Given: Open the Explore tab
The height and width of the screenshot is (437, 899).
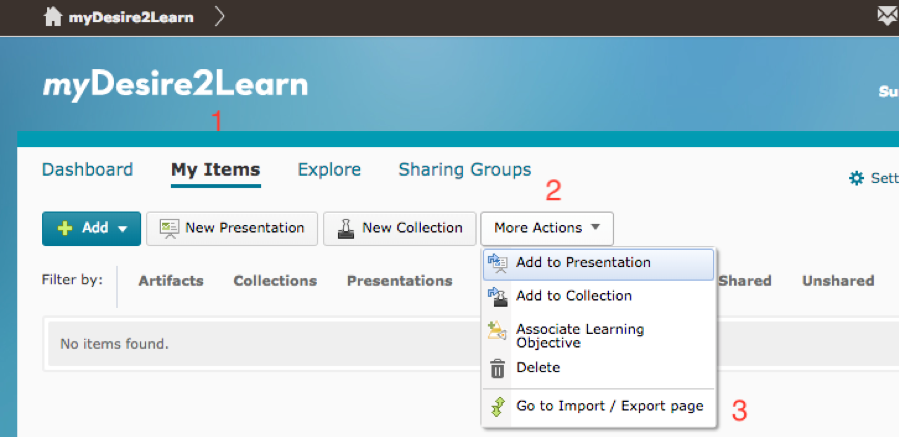Looking at the screenshot, I should pyautogui.click(x=329, y=170).
